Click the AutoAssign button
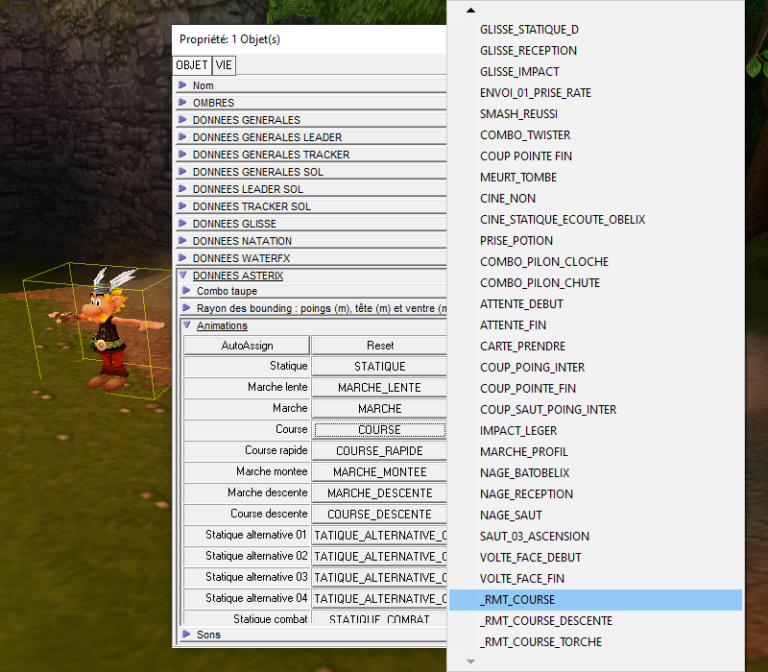The image size is (768, 672). [247, 346]
